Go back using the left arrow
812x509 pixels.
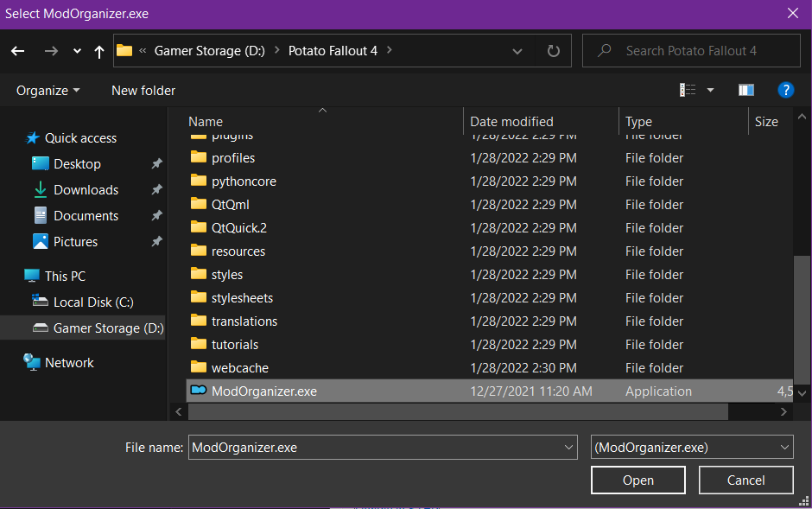coord(18,51)
